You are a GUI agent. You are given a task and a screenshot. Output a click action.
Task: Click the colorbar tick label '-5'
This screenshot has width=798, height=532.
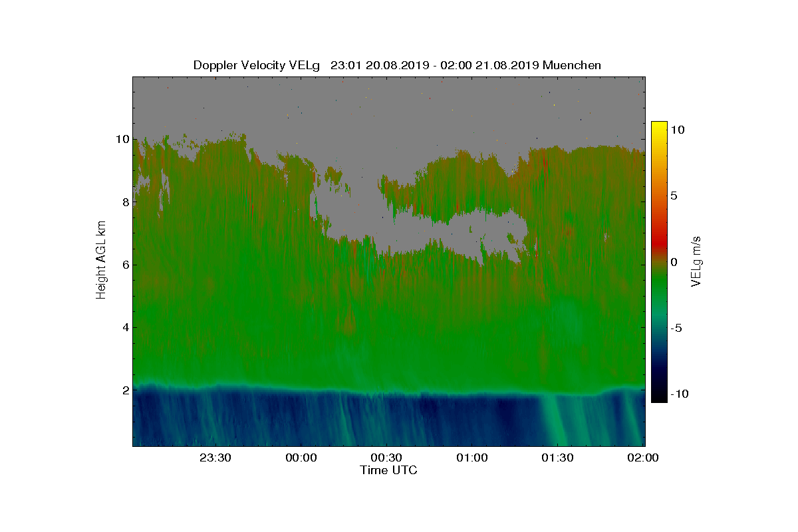coord(676,327)
